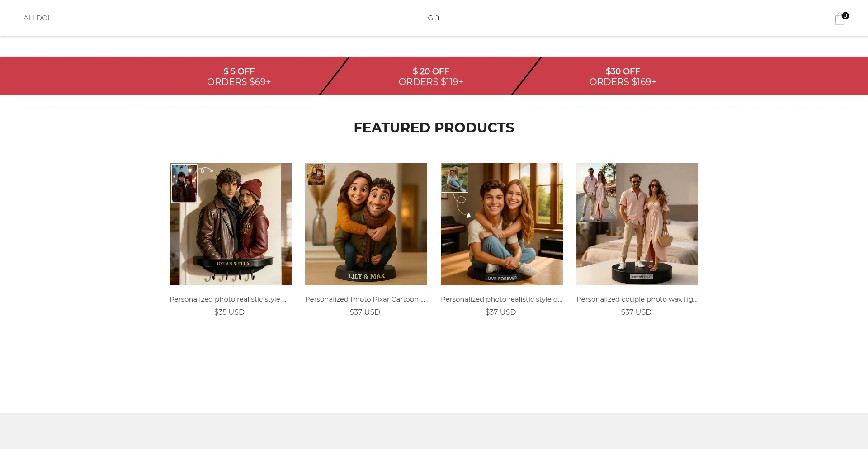Open the Gift menu item
Screen dimensions: 868x449
[x=434, y=18]
